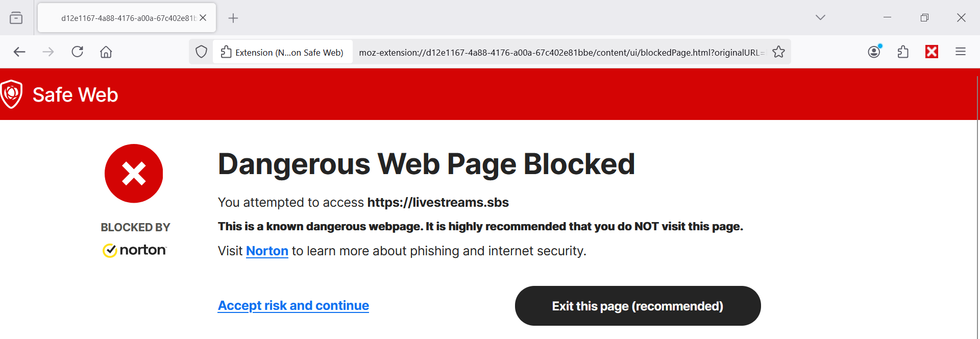Bookmark this page with the star
The width and height of the screenshot is (980, 339).
click(778, 52)
